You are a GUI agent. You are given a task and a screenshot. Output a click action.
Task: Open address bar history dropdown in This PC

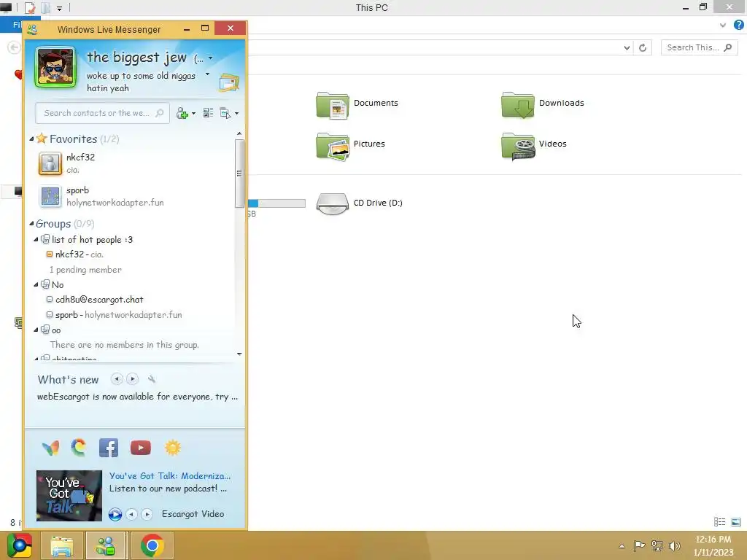627,47
